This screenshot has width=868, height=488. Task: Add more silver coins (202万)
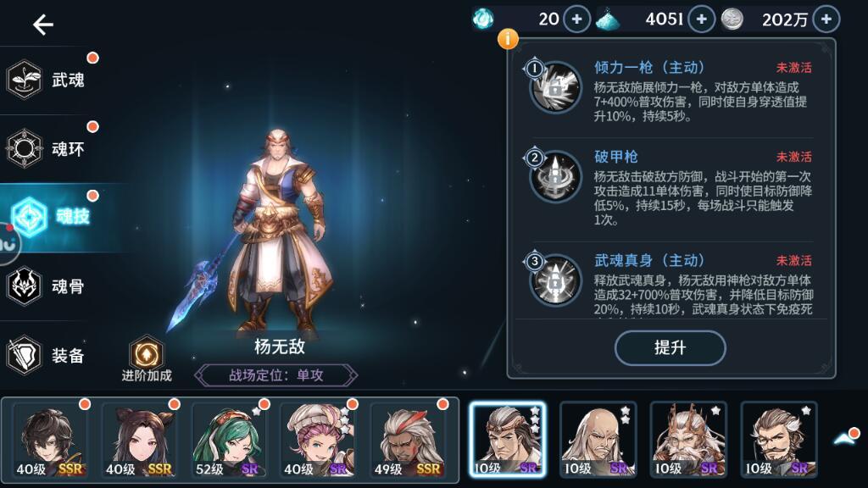pos(826,19)
